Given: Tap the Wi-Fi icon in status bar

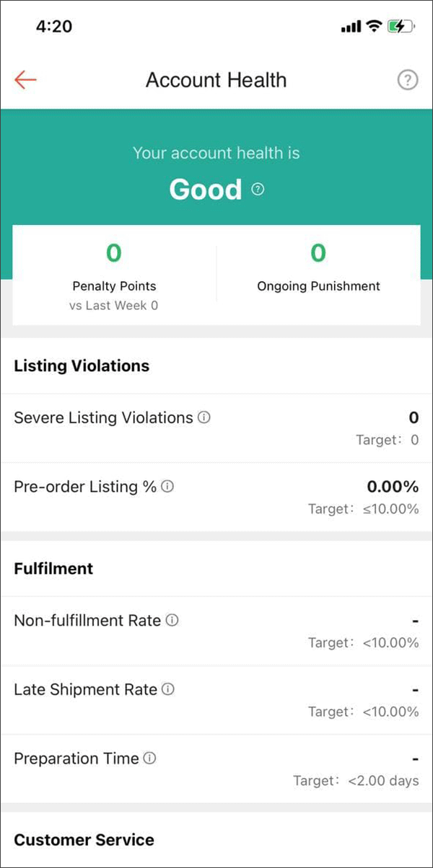Looking at the screenshot, I should tap(372, 26).
